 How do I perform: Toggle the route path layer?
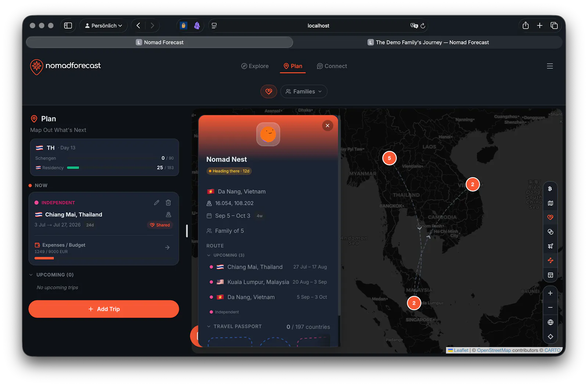point(550,261)
